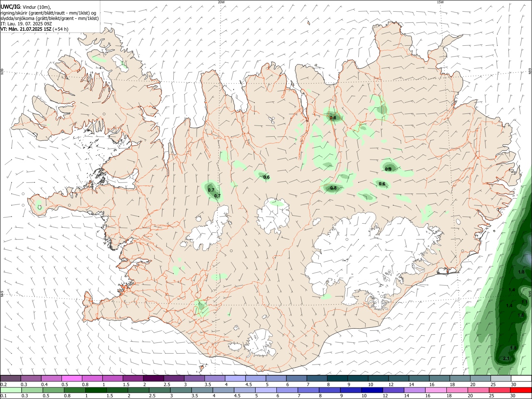Click the 'IT: Lau. 19. 07. 2025 09Z' line
Image resolution: width=532 pixels, height=399 pixels.
(26, 24)
